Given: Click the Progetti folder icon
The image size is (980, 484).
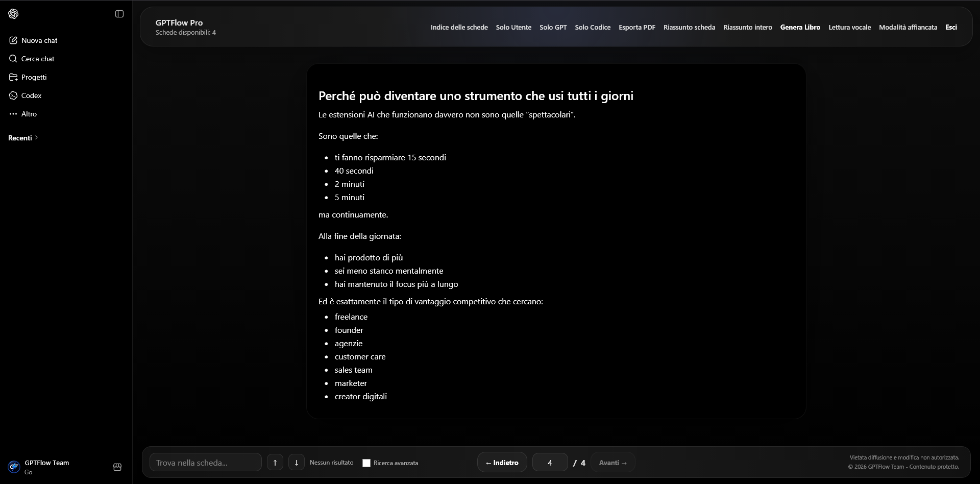Looking at the screenshot, I should pos(13,77).
